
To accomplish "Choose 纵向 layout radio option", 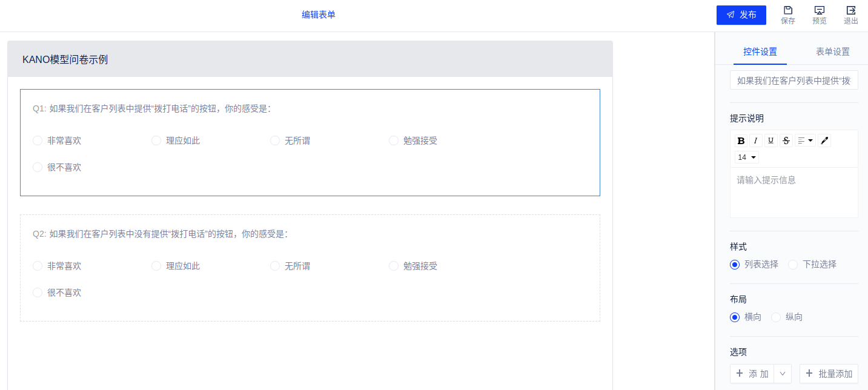I will 776,317.
